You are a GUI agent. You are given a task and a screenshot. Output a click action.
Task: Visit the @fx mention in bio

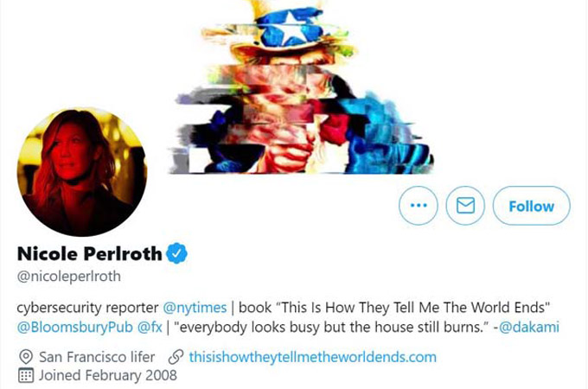tap(150, 327)
